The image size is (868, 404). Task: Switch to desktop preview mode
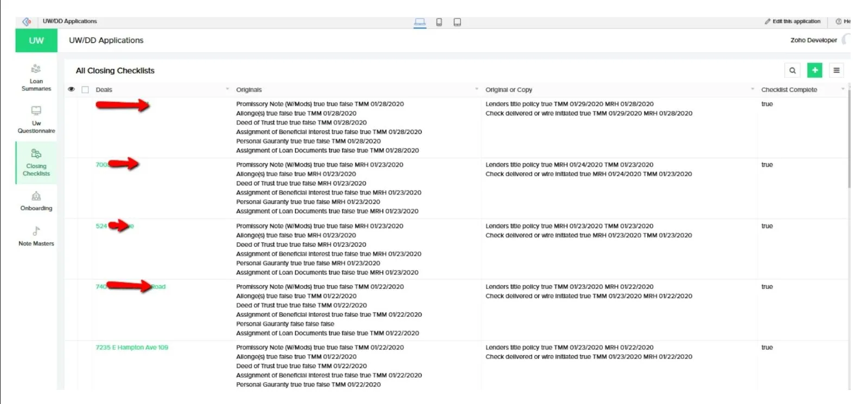420,22
